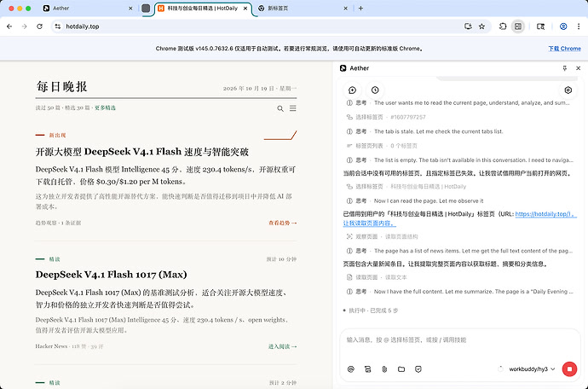The width and height of the screenshot is (588, 389).
Task: Reload the current page
Action: 39,26
